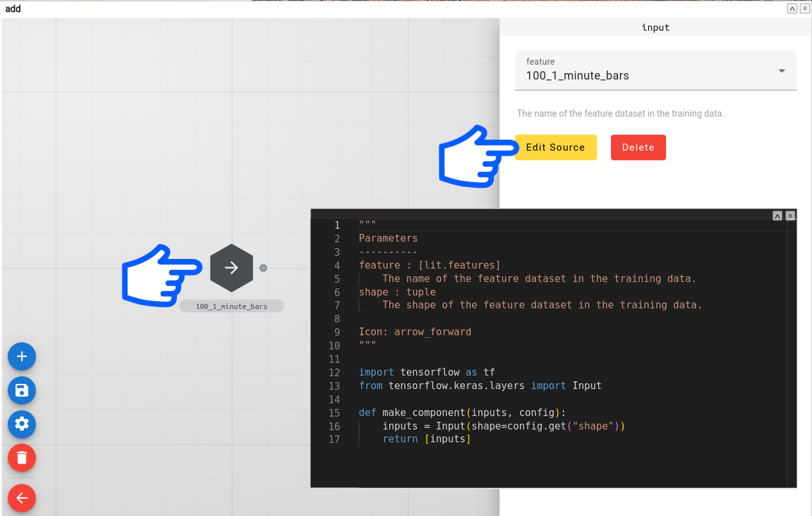The height and width of the screenshot is (516, 812).
Task: Click the red trash can icon
Action: click(x=21, y=458)
